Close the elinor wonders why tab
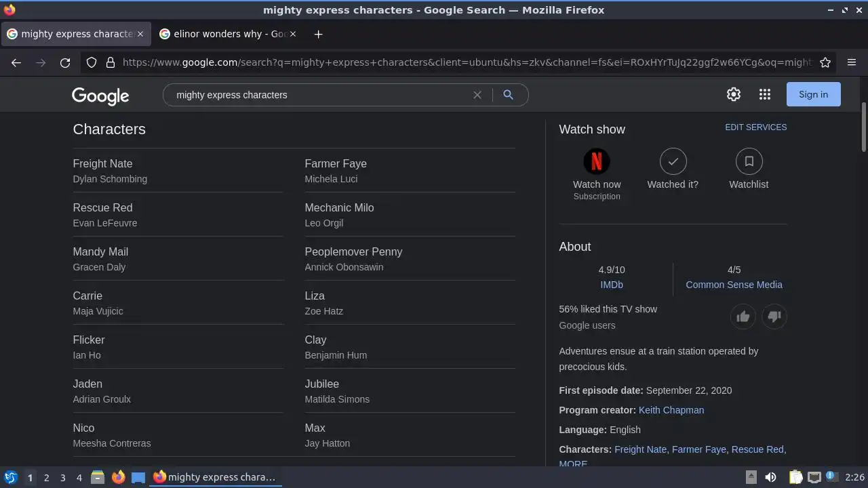Screen dimensions: 868x488 coord(293,34)
